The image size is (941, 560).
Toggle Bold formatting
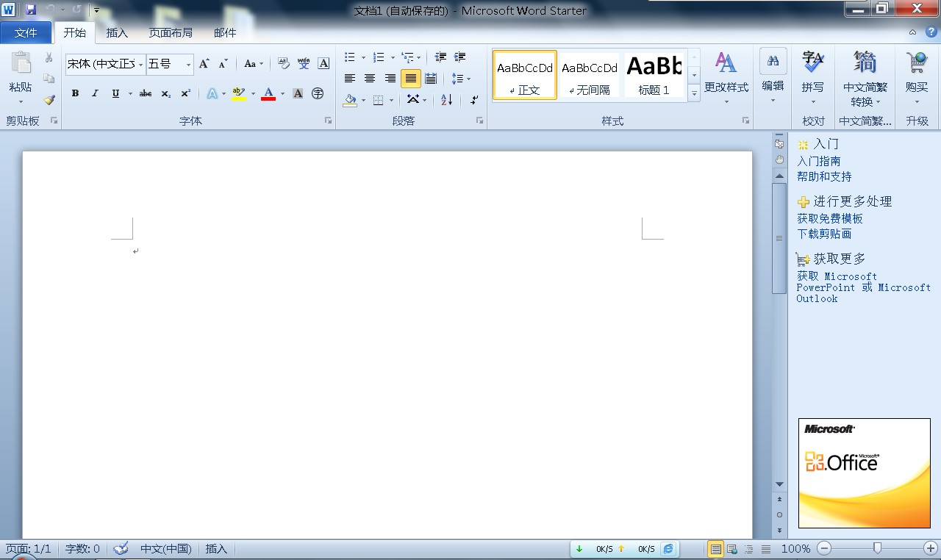(75, 93)
